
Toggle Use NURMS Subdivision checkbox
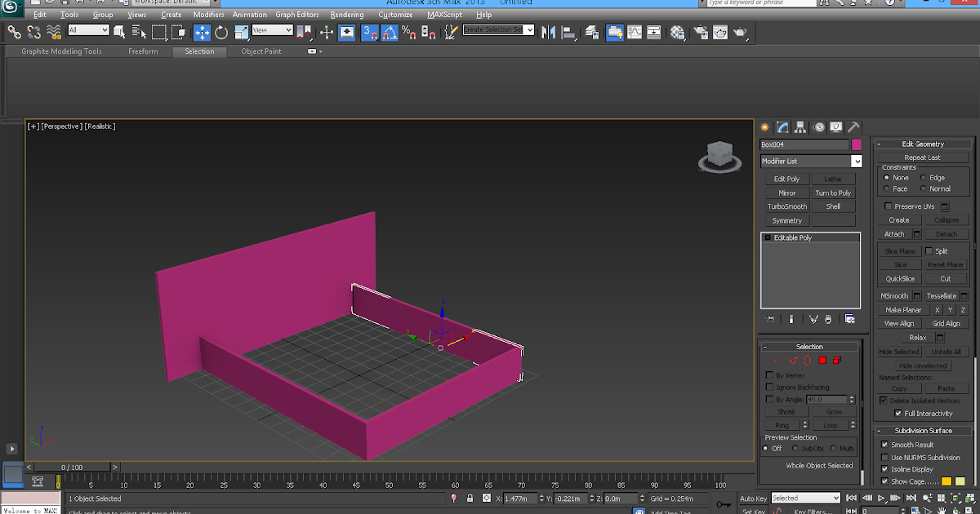pyautogui.click(x=884, y=458)
